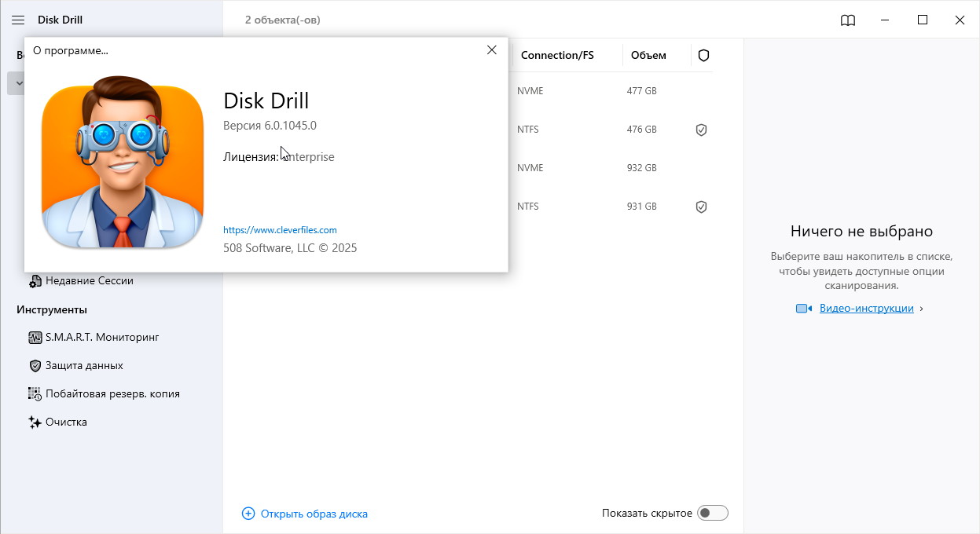Click the 931 GB size value
This screenshot has height=534, width=980.
point(641,207)
